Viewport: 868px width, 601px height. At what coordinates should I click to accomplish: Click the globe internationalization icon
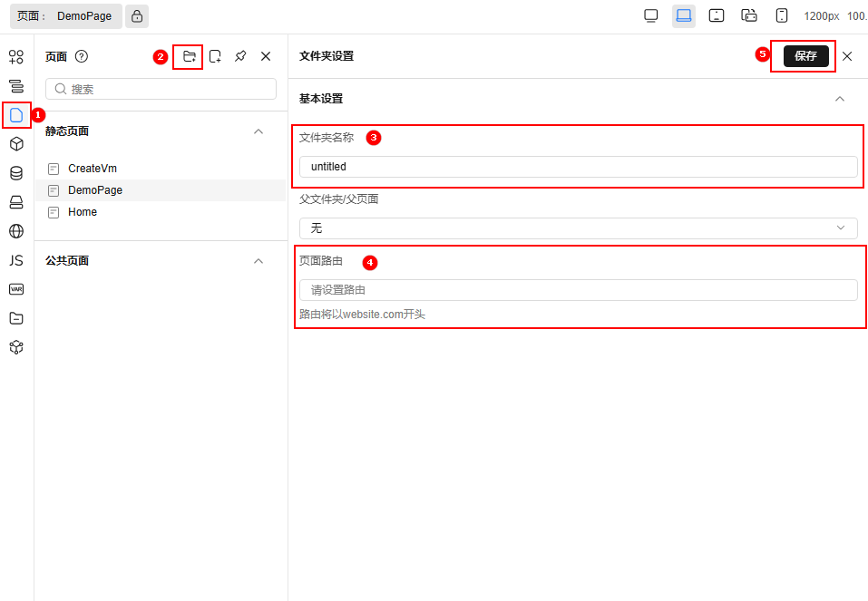point(15,231)
